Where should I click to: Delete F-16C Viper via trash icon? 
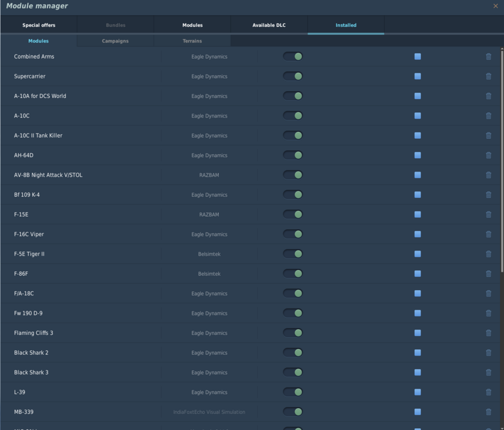488,234
